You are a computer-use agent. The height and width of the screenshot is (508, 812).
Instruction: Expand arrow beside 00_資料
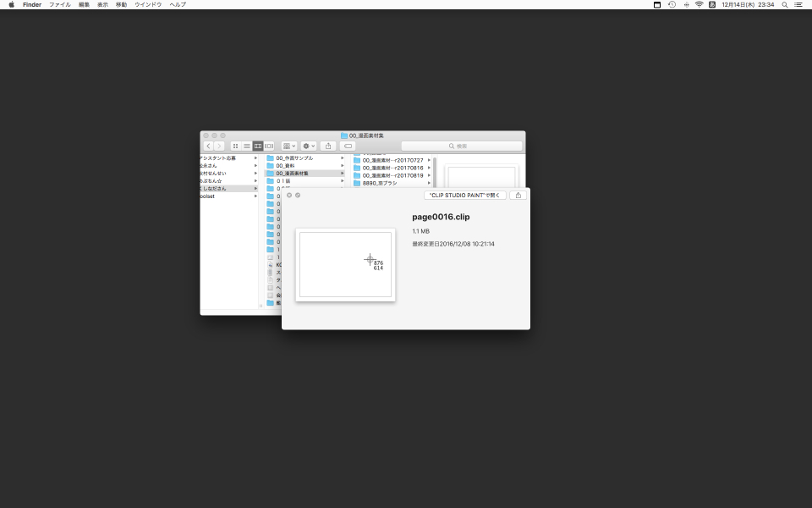tap(343, 166)
